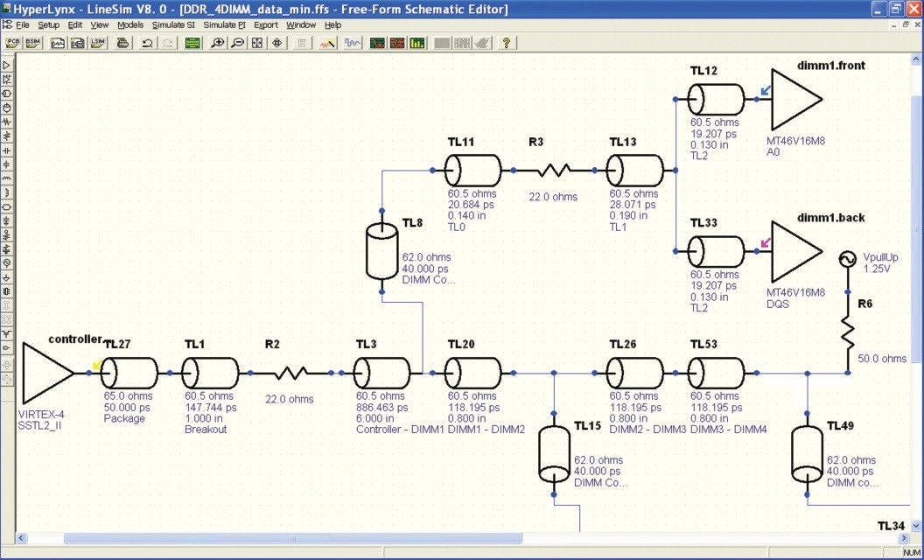
Task: Select the IC driver triangle tool in left palette
Action: [7, 66]
